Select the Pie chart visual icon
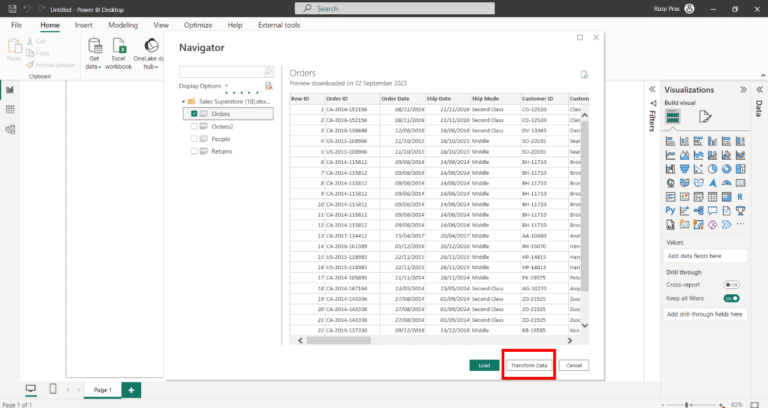This screenshot has height=408, width=768. pyautogui.click(x=712, y=169)
